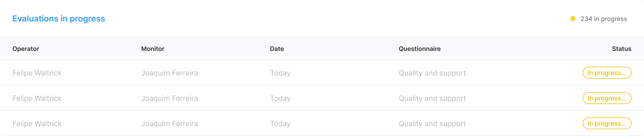The image size is (644, 136).
Task: Click the 234 in progress counter
Action: 603,19
